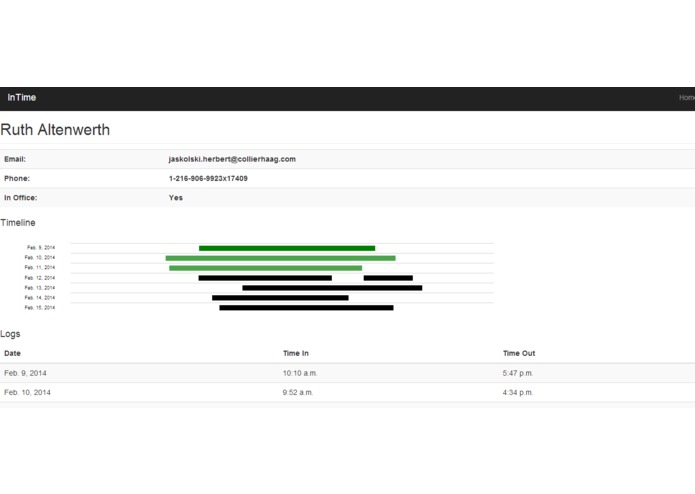This screenshot has width=695, height=494.
Task: Go to Home in navbar
Action: 687,97
